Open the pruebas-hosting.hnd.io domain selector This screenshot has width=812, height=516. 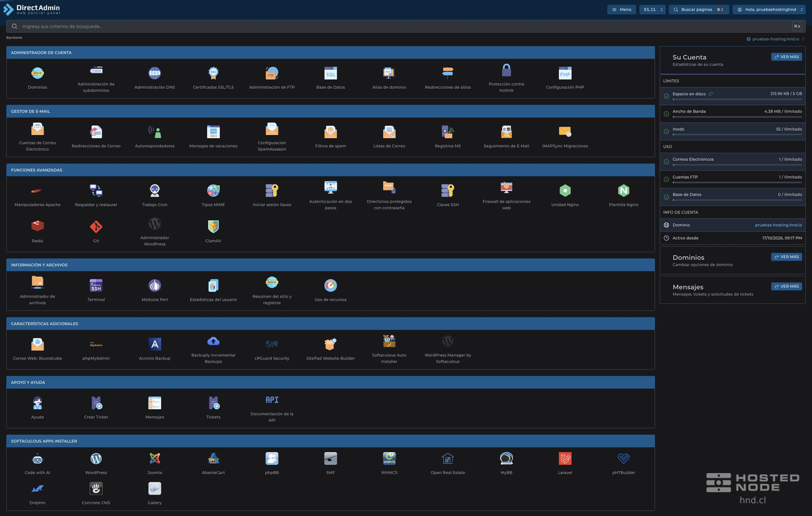tap(775, 39)
